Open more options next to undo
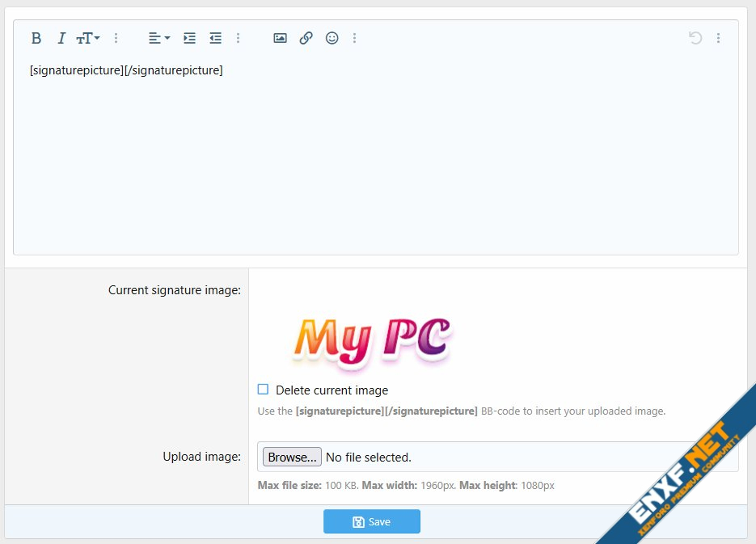 click(x=718, y=38)
